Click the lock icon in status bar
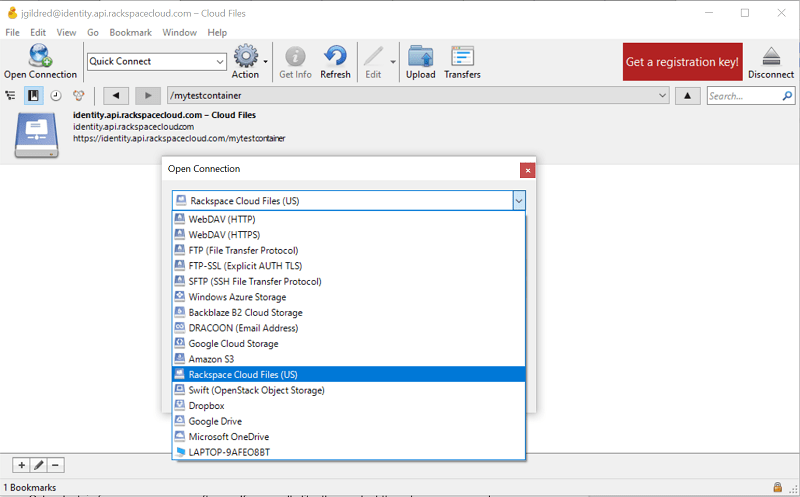The height and width of the screenshot is (497, 800). click(x=777, y=487)
